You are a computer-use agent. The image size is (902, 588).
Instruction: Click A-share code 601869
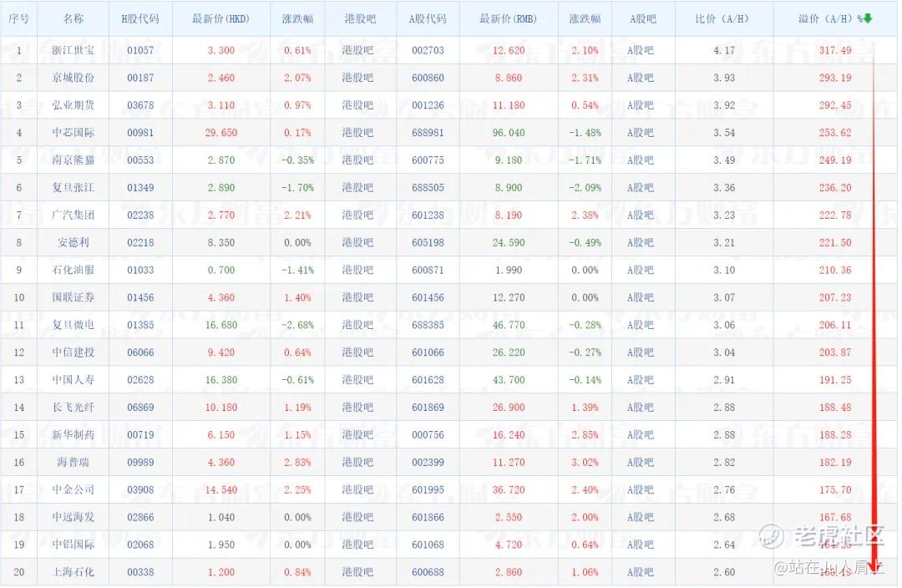click(428, 408)
